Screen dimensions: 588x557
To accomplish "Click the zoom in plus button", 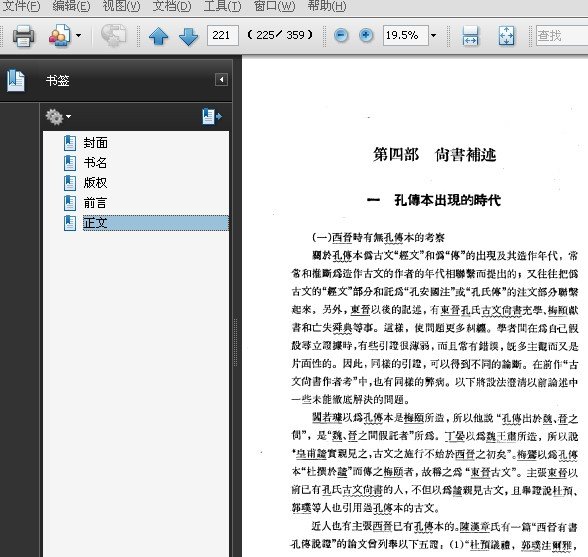I will click(366, 36).
